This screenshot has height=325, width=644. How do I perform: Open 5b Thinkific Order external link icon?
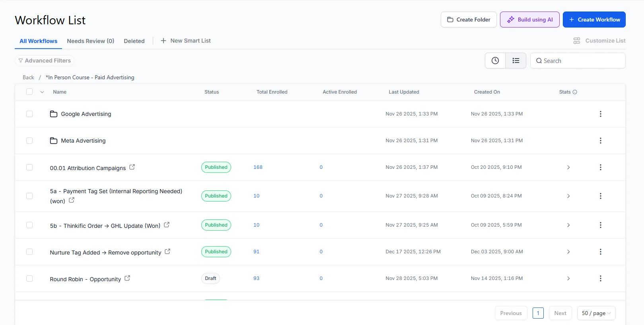(x=167, y=225)
